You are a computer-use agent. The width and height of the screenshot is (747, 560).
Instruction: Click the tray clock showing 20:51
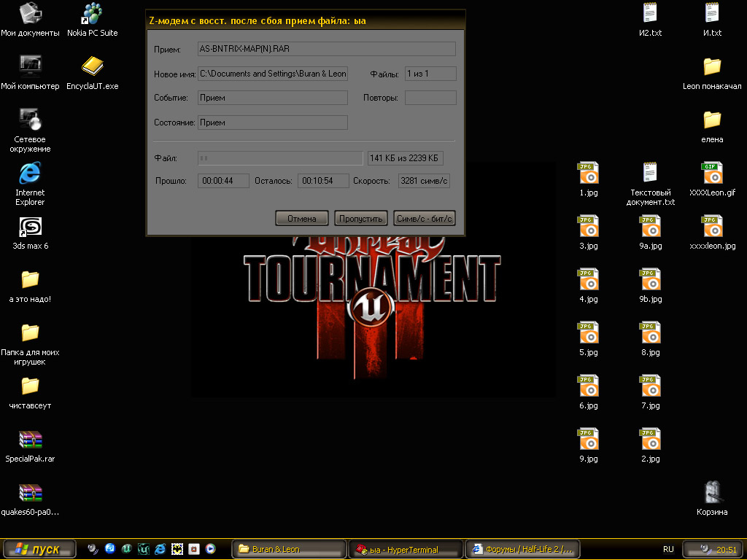coord(727,550)
